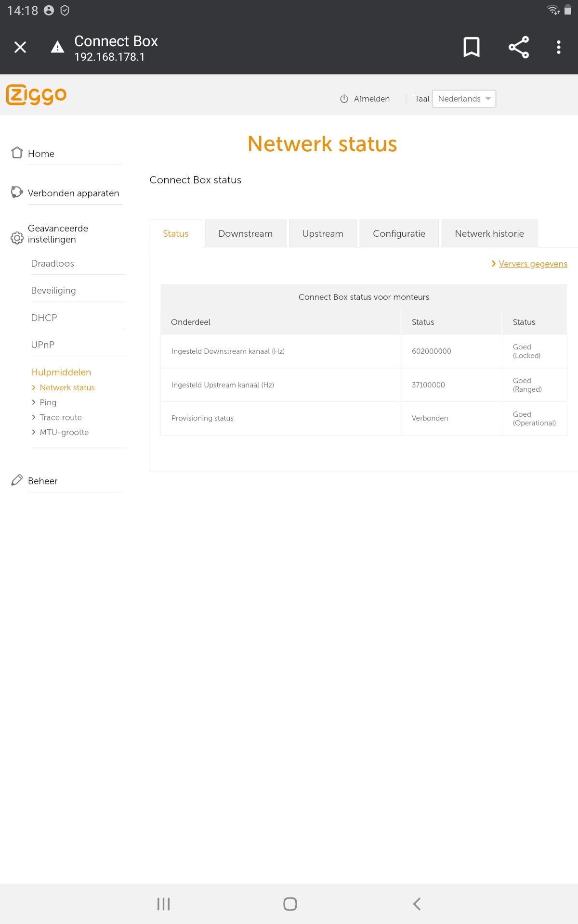Viewport: 578px width, 924px height.
Task: Tap the share icon in browser bar
Action: 518,47
